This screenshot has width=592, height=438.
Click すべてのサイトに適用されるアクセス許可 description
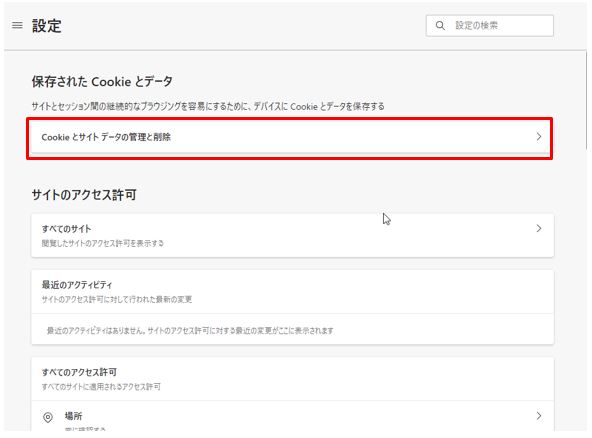click(101, 387)
